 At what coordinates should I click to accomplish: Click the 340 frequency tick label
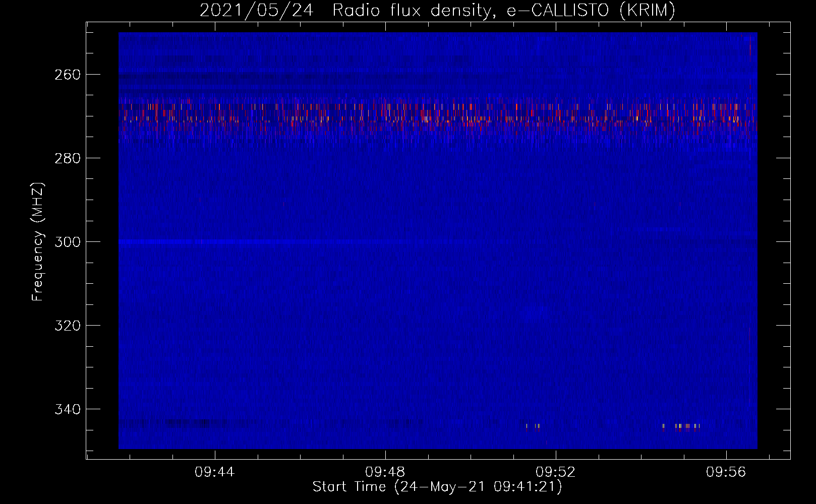pos(68,409)
